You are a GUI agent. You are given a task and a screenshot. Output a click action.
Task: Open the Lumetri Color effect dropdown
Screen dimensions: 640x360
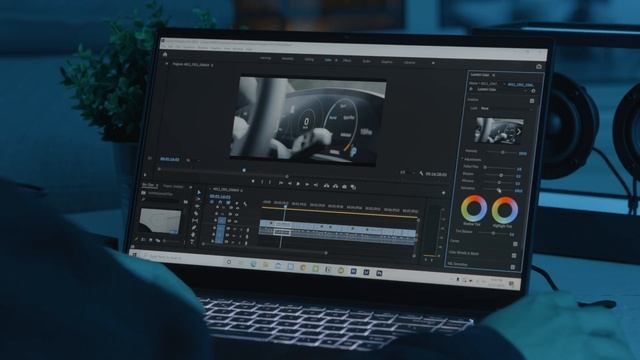click(526, 90)
